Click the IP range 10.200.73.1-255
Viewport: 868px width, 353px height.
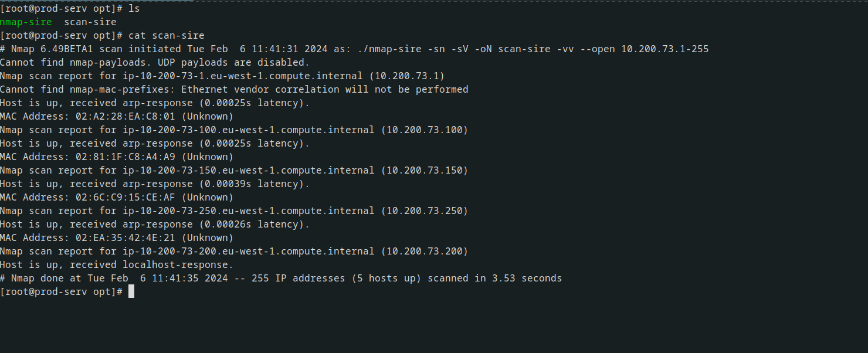click(x=665, y=49)
